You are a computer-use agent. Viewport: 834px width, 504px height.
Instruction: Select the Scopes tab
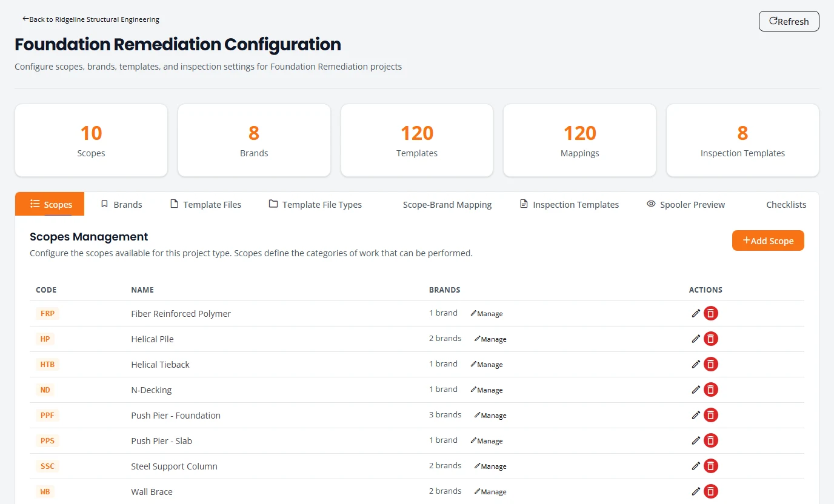pos(50,204)
